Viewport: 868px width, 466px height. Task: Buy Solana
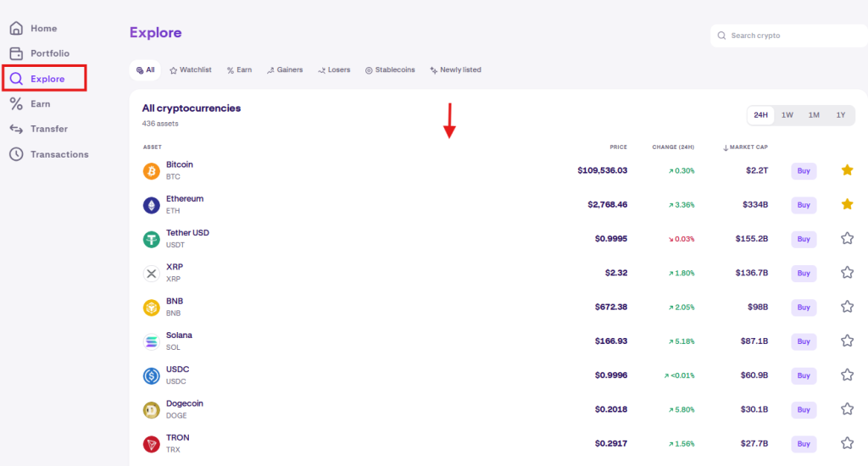pos(804,341)
